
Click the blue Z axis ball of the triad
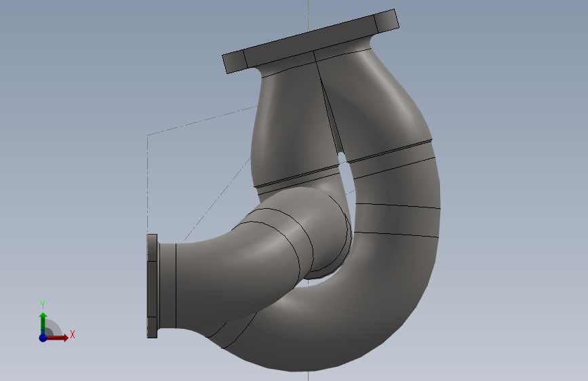(x=43, y=338)
